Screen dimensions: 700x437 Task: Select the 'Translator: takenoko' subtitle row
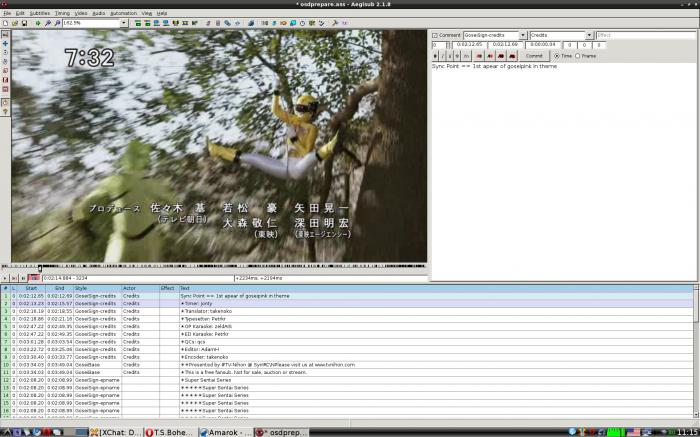[x=346, y=311]
